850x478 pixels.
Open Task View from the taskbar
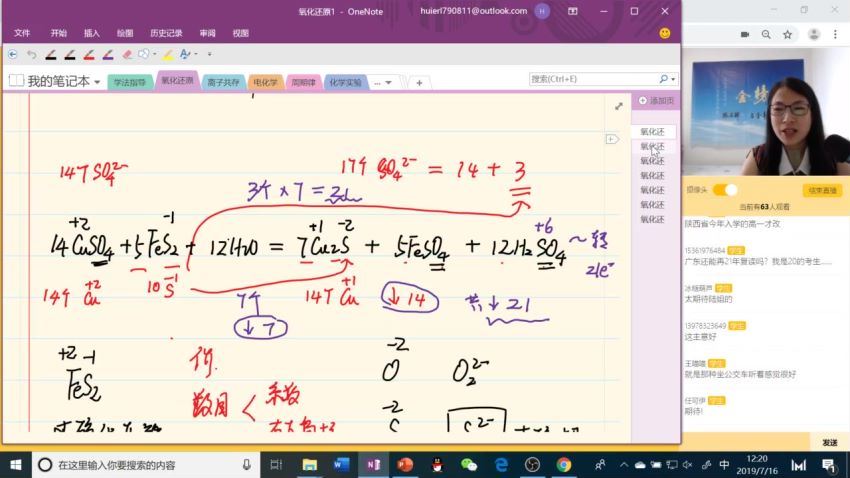[x=276, y=465]
